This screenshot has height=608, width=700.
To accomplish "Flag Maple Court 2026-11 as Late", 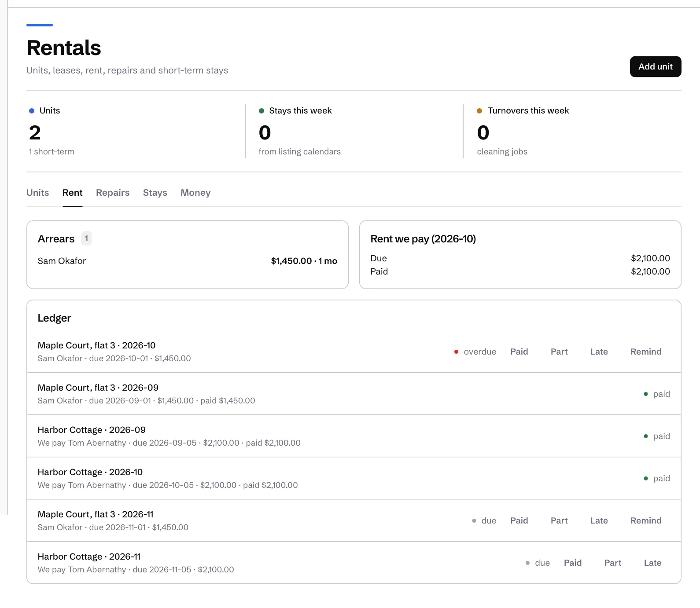I will click(x=599, y=520).
